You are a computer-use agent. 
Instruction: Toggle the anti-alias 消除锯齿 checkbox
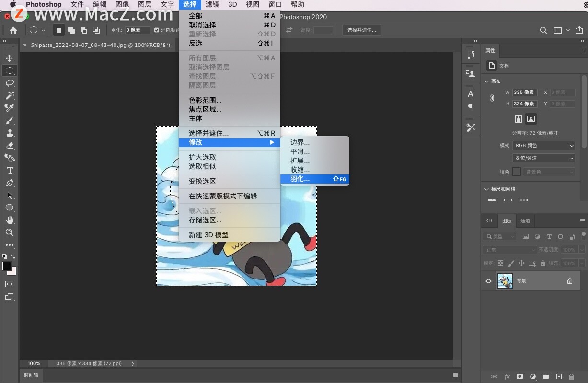pyautogui.click(x=157, y=30)
